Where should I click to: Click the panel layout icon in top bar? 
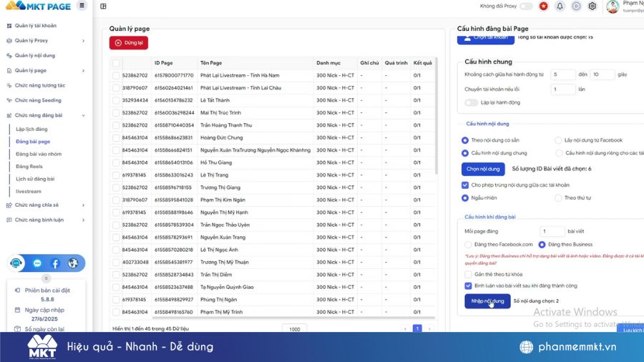coord(103,6)
